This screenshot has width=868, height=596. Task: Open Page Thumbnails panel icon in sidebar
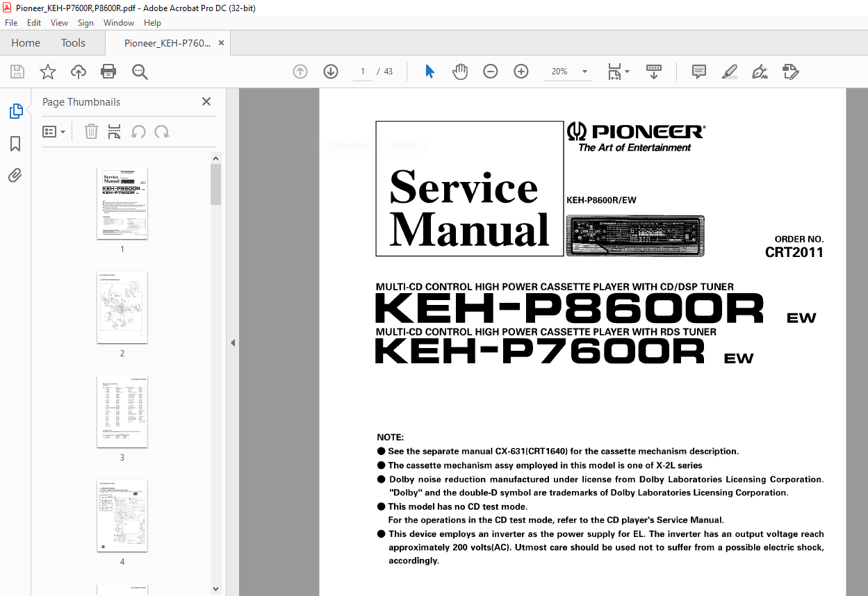coord(15,111)
